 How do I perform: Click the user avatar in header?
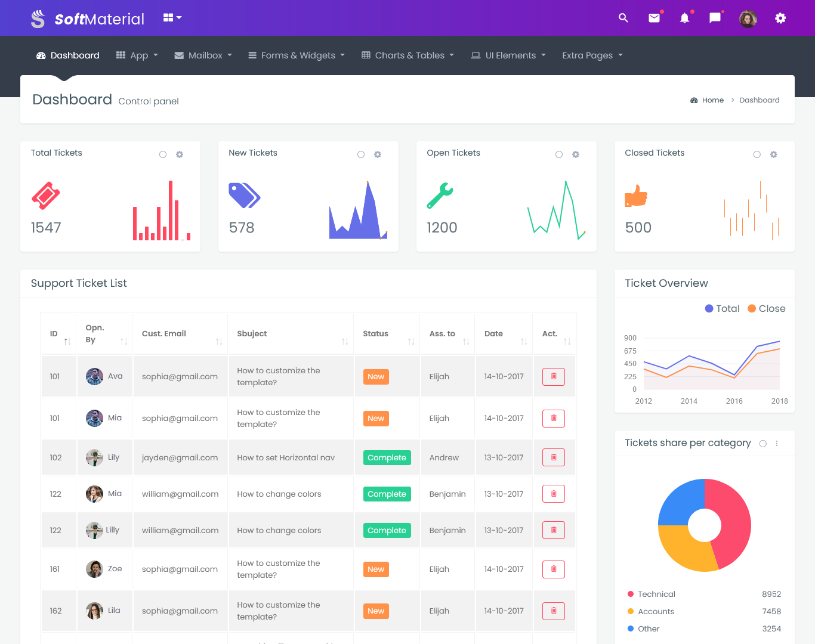click(x=748, y=18)
